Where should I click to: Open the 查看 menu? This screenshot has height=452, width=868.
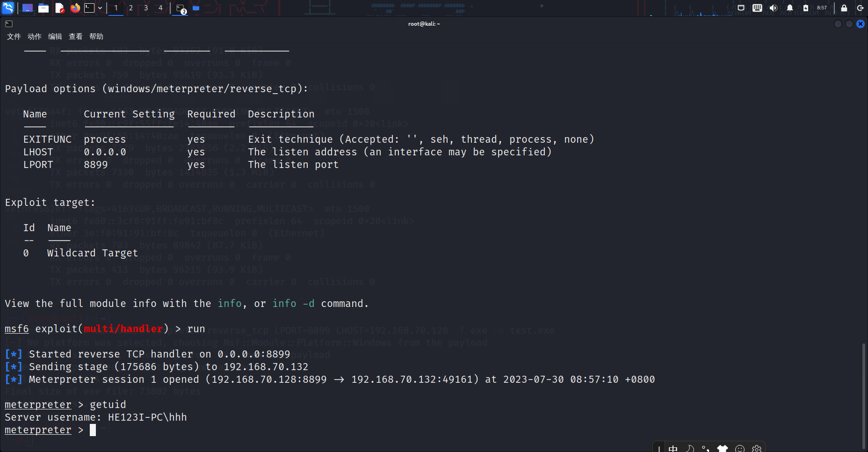tap(75, 36)
